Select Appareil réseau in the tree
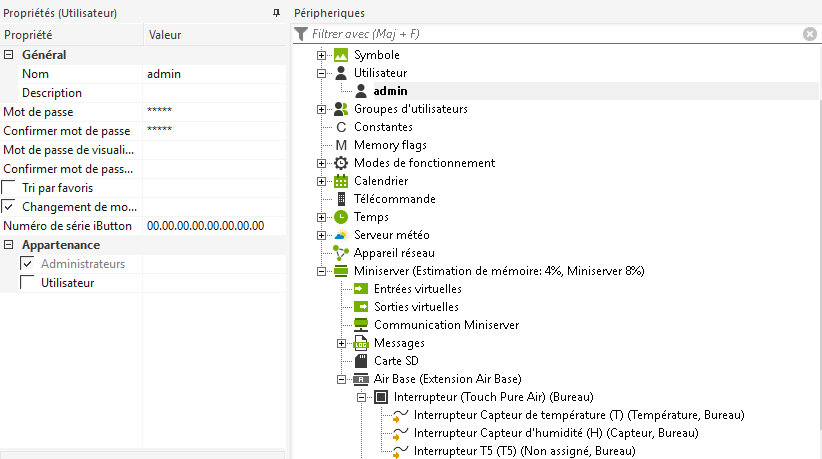This screenshot has width=822, height=459. coord(394,253)
